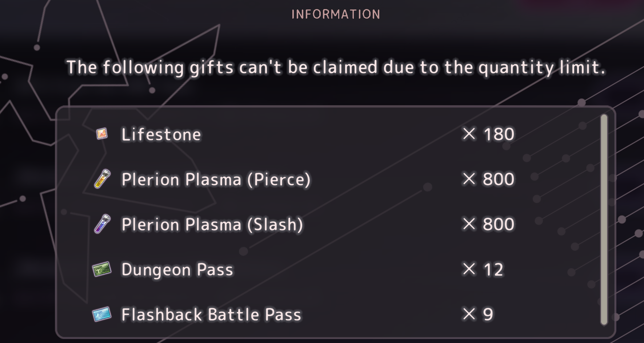Screen dimensions: 644x343
Task: Click the multiplication sign before 9
Action: click(x=469, y=314)
